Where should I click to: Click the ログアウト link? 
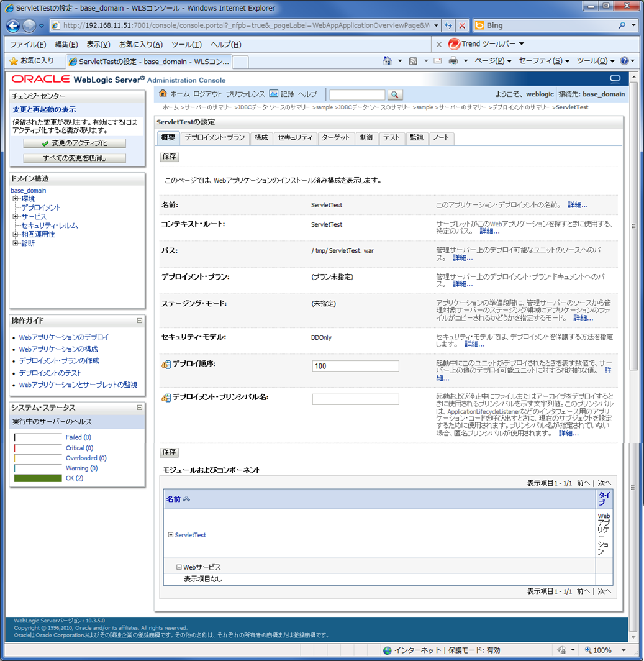pyautogui.click(x=207, y=94)
